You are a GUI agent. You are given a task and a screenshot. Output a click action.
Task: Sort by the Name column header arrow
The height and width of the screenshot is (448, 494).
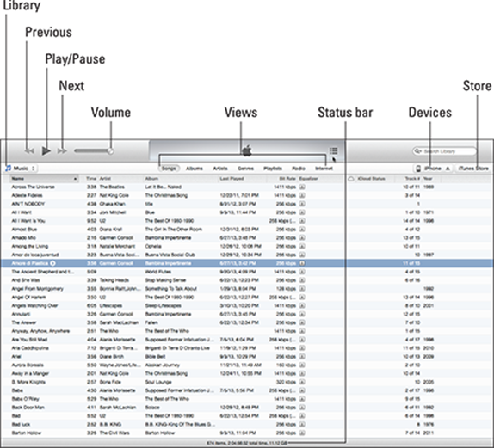pyautogui.click(x=75, y=179)
